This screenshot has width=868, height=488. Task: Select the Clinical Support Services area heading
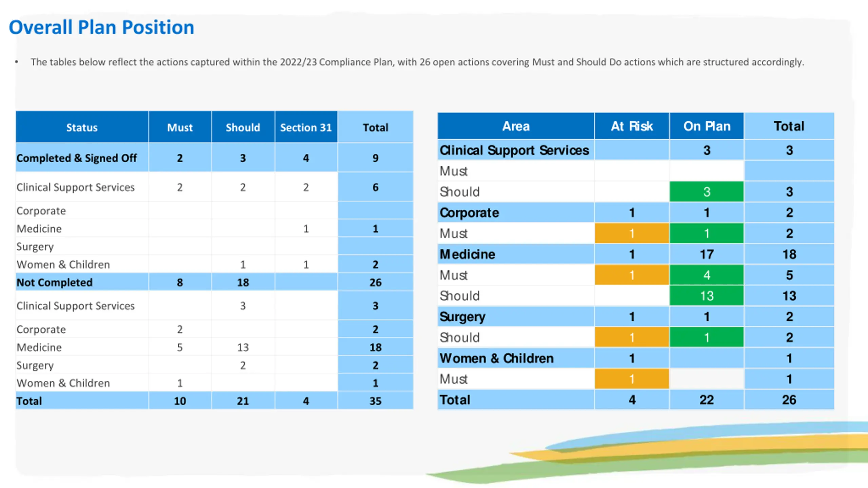pyautogui.click(x=514, y=150)
